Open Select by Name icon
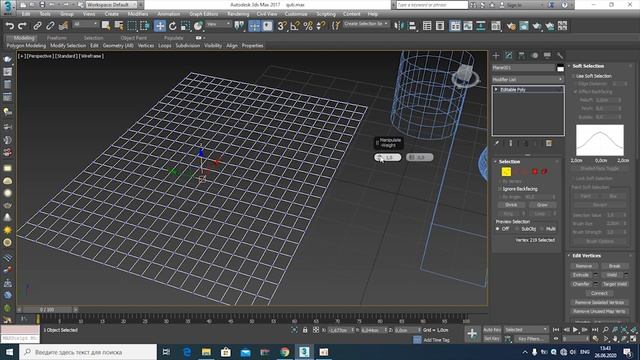 pos(119,26)
